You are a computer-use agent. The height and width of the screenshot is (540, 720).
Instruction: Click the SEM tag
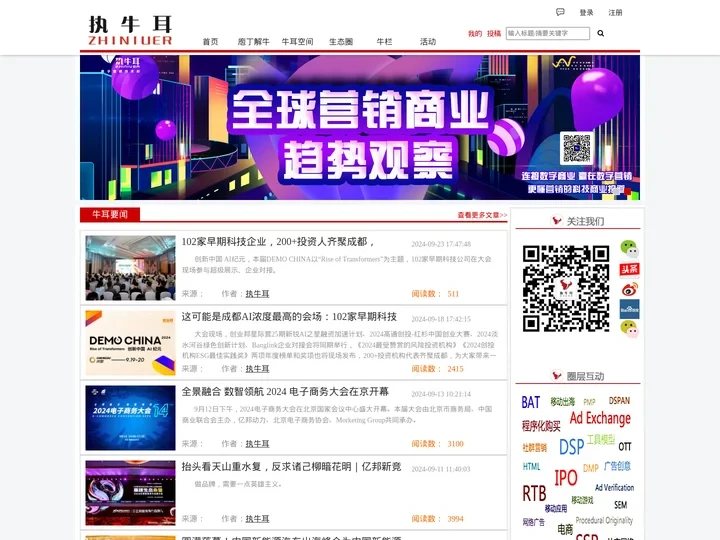(620, 505)
